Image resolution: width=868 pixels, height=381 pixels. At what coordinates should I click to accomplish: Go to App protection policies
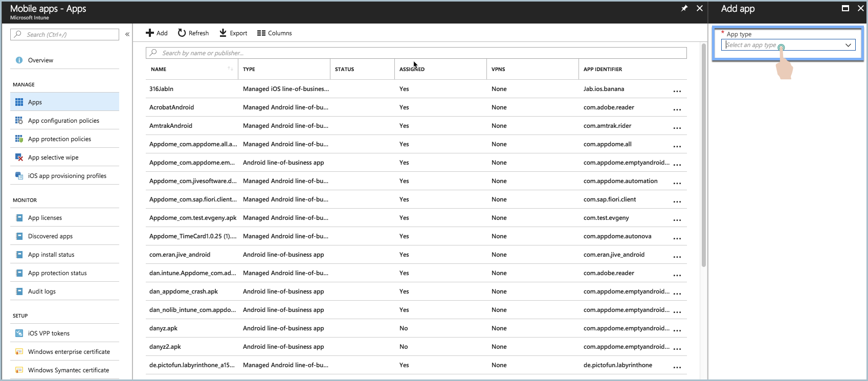pyautogui.click(x=59, y=139)
